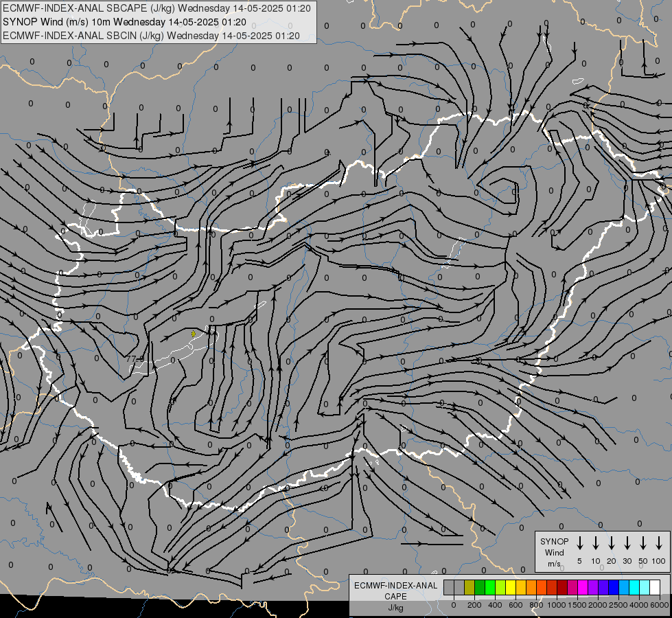Click the 5 m/s wind arrow in SYNOP legend
The image size is (672, 618).
[580, 542]
